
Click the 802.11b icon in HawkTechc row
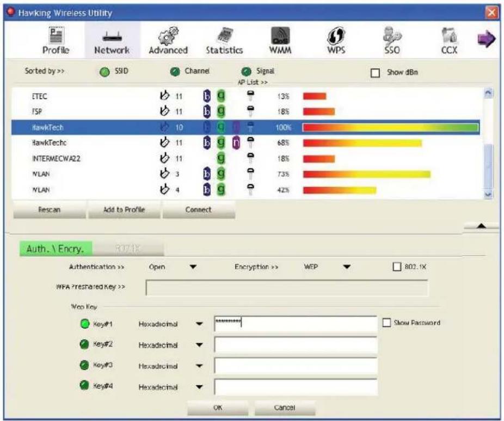(x=207, y=143)
